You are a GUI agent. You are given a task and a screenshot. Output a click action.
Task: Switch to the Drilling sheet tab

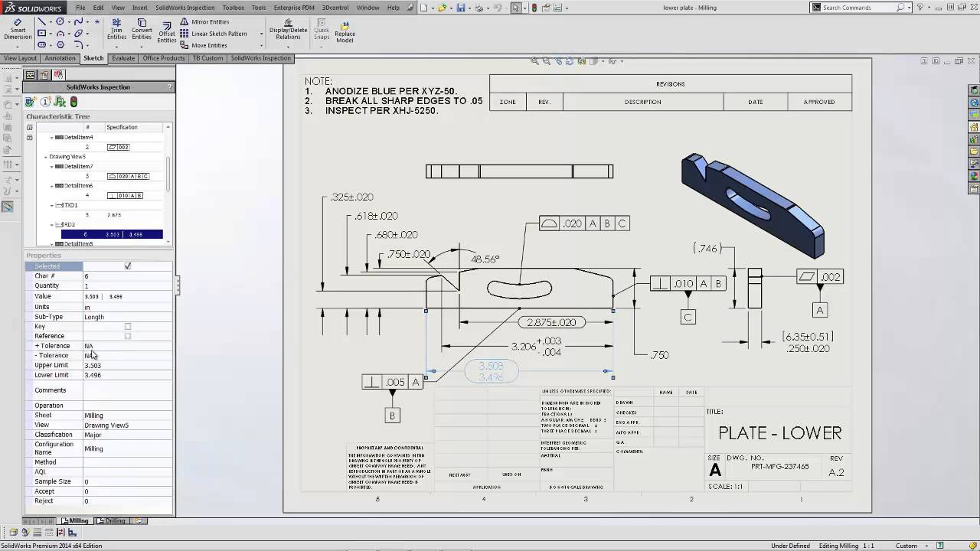click(113, 521)
